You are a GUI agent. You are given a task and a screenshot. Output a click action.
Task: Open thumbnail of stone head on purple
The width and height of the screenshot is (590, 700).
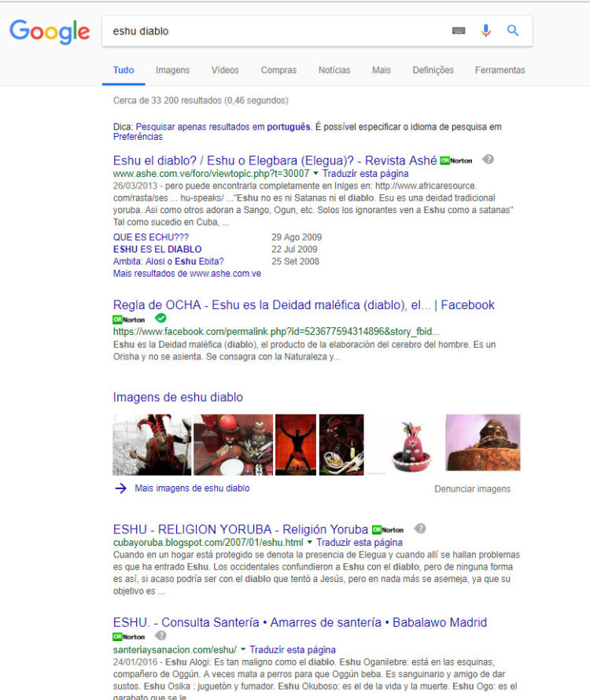click(x=483, y=442)
